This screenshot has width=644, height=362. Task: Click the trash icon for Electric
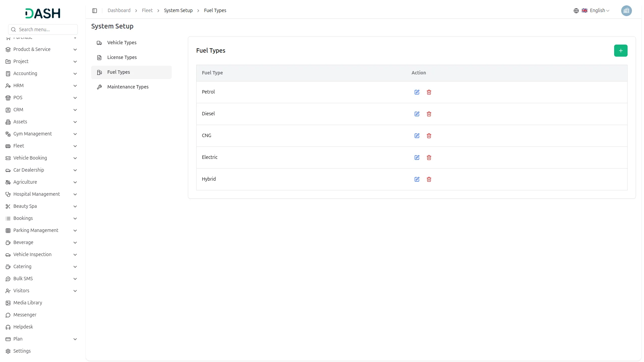point(429,158)
